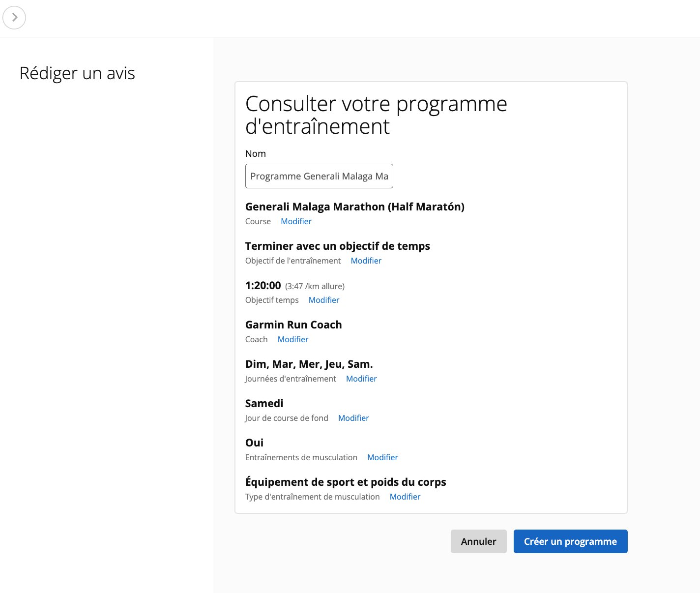Modify the Entraînements de musculation option
This screenshot has width=700, height=593.
(x=382, y=457)
